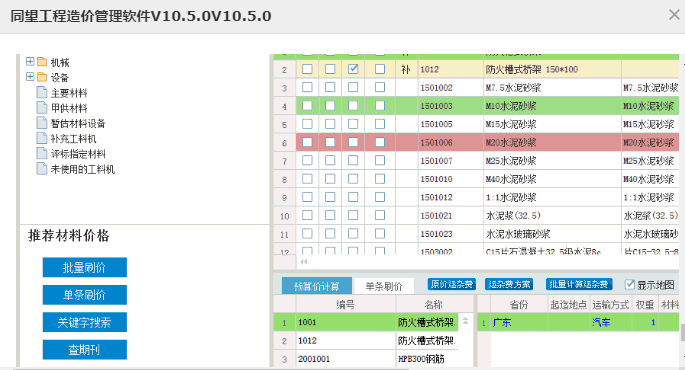Expand the 设备 tree node
The image size is (685, 370).
[x=30, y=76]
